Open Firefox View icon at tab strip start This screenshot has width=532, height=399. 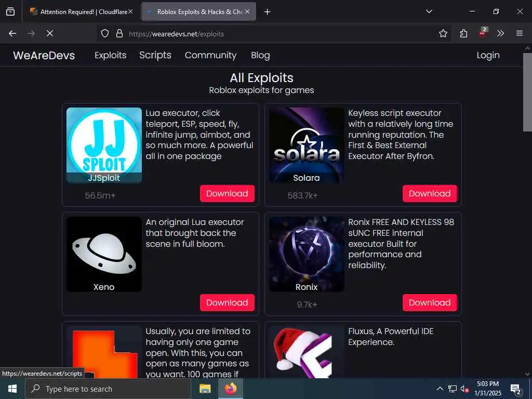10,11
